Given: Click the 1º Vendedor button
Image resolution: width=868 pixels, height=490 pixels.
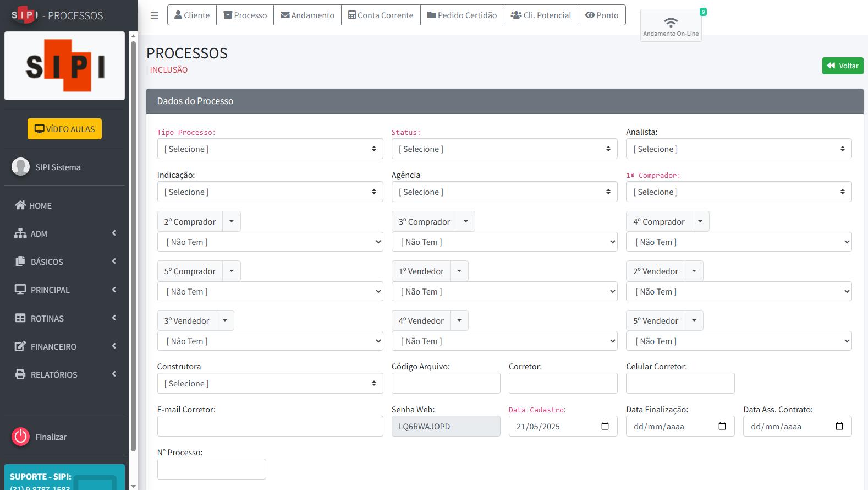Looking at the screenshot, I should tap(421, 271).
